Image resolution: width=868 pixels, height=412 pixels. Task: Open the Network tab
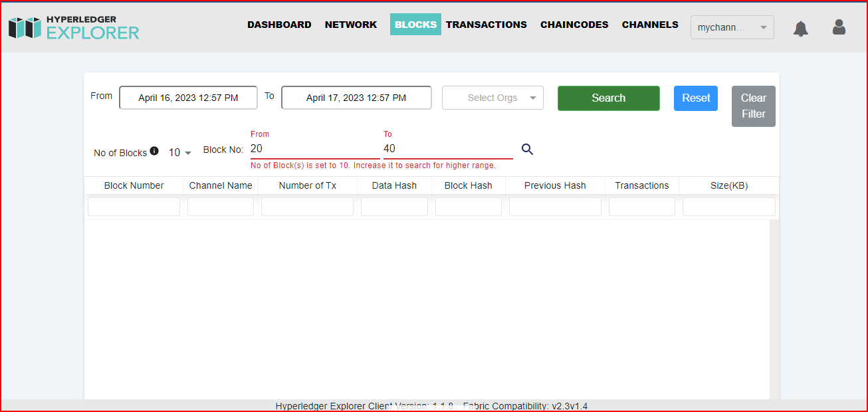tap(351, 25)
